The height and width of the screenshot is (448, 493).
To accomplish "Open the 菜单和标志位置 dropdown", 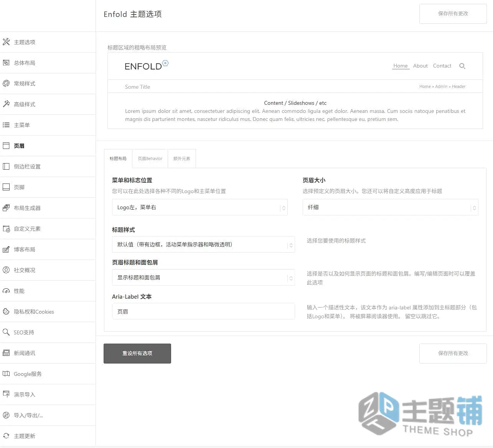I will click(200, 207).
